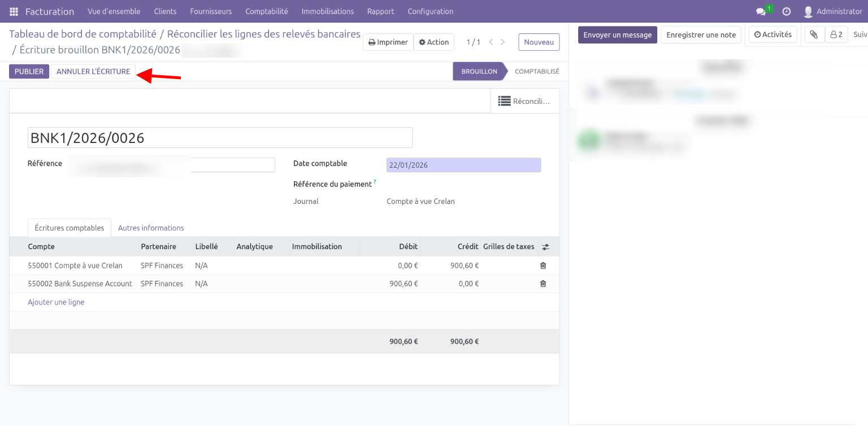Open the Action dropdown
The image size is (868, 426).
[433, 42]
